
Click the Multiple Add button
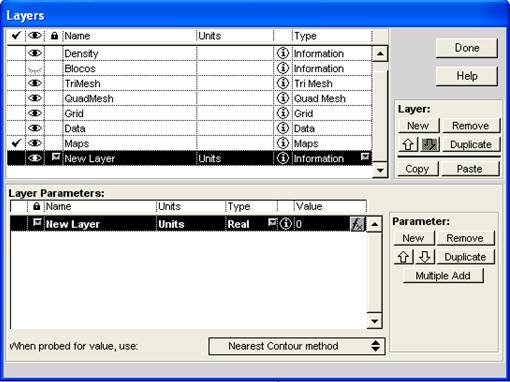443,276
